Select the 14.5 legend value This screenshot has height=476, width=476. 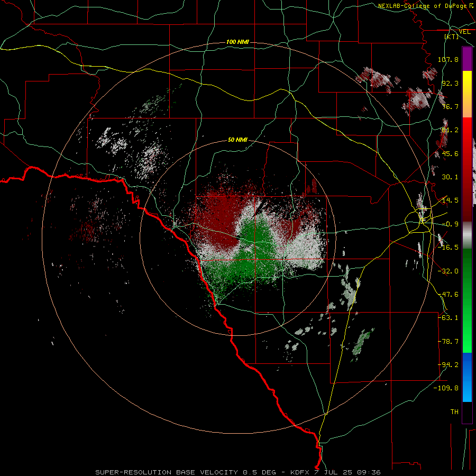(450, 200)
